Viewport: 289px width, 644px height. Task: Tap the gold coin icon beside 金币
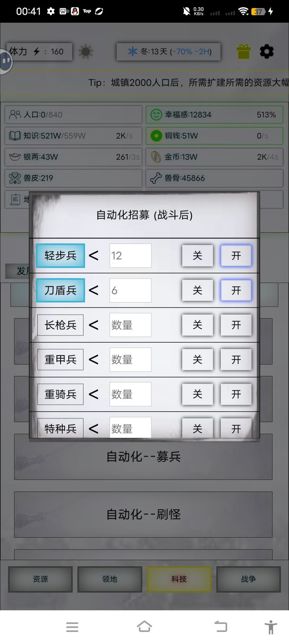pyautogui.click(x=156, y=157)
